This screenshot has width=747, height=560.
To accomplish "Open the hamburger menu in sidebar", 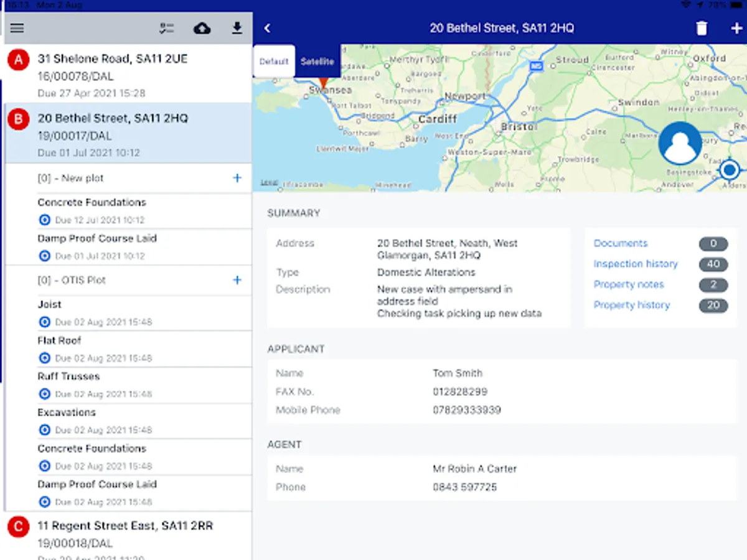I will pos(17,28).
